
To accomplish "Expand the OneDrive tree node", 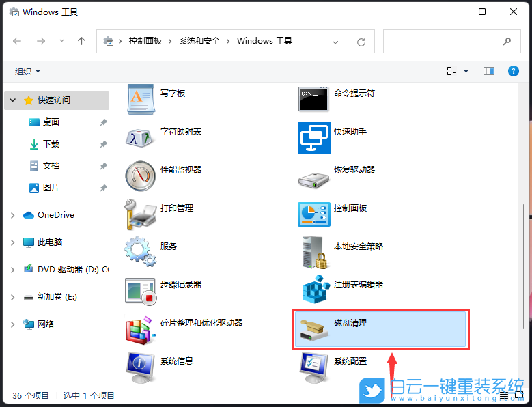I will [12, 215].
